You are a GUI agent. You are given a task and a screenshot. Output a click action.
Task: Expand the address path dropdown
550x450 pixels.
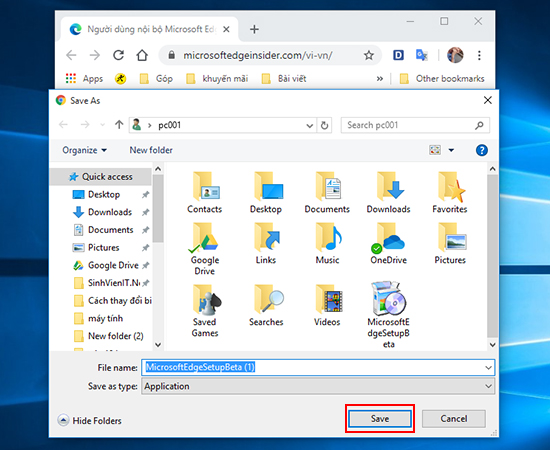click(309, 125)
